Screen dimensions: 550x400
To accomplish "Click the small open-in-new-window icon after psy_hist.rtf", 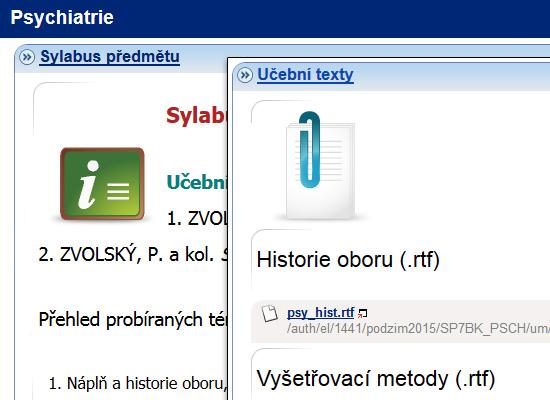I will 362,313.
